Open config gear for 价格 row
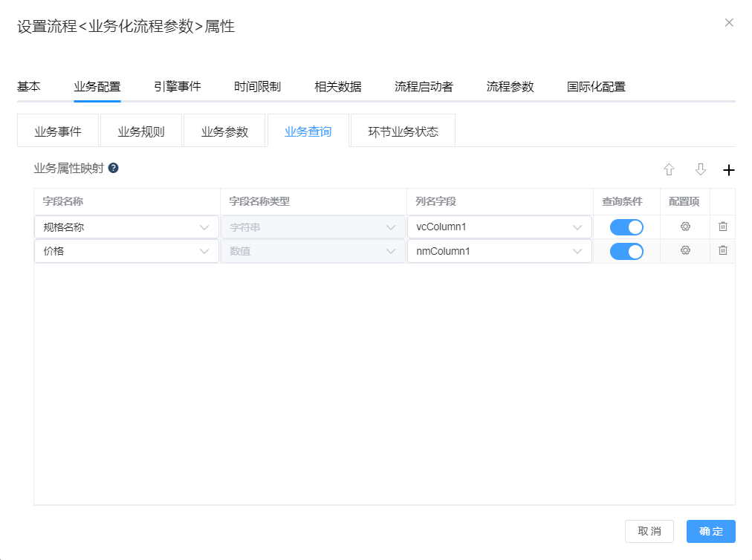 pyautogui.click(x=685, y=251)
